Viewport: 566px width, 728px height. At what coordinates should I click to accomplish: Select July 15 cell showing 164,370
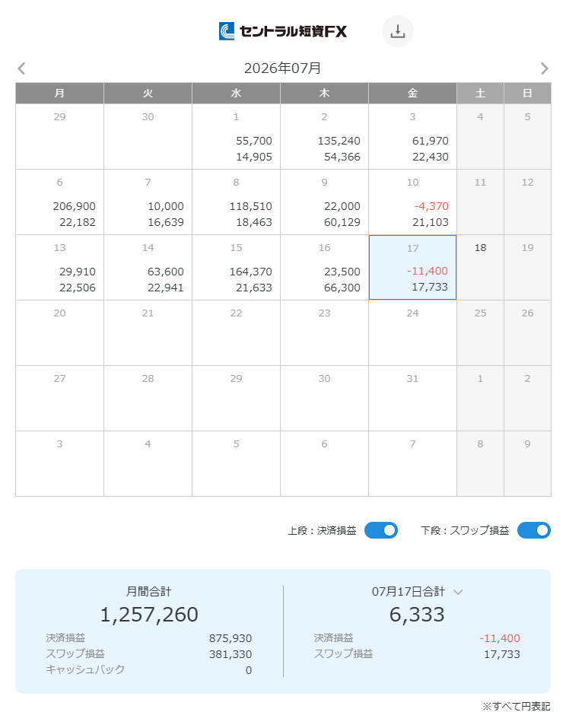point(236,268)
